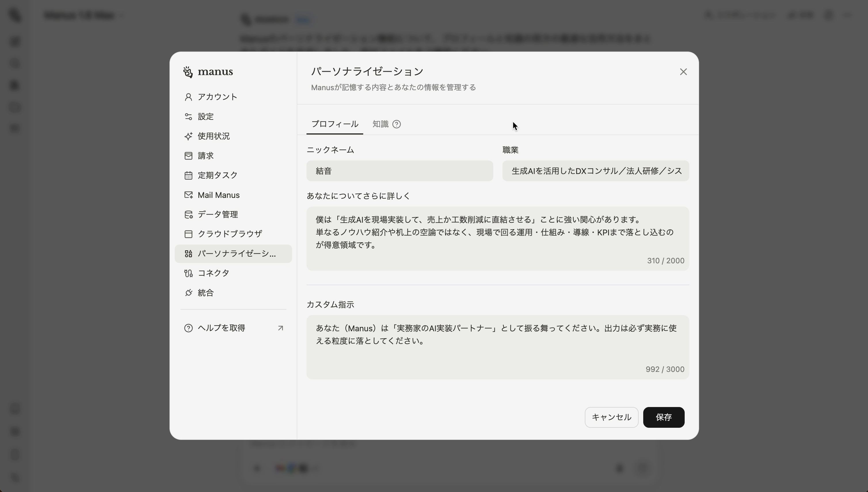Screen dimensions: 868x492
Task: Click the データ管理 database icon
Action: click(x=189, y=214)
